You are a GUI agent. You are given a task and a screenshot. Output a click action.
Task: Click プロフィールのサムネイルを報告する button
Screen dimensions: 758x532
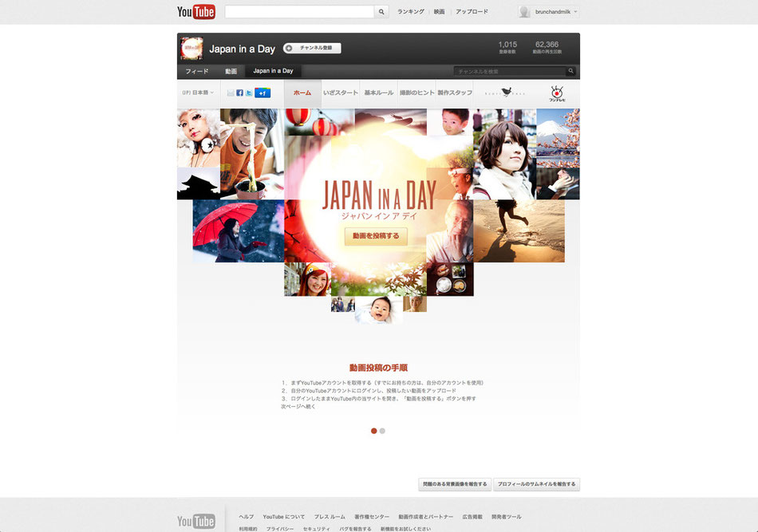[537, 484]
